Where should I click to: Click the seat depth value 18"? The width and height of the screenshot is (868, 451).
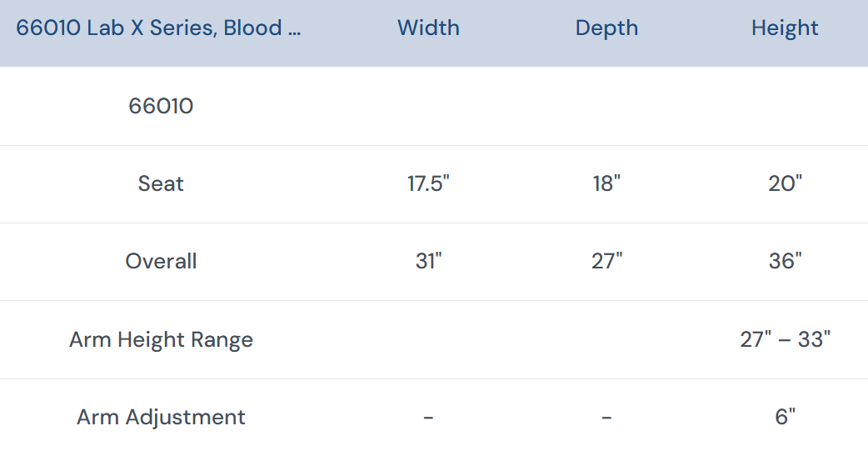click(606, 183)
